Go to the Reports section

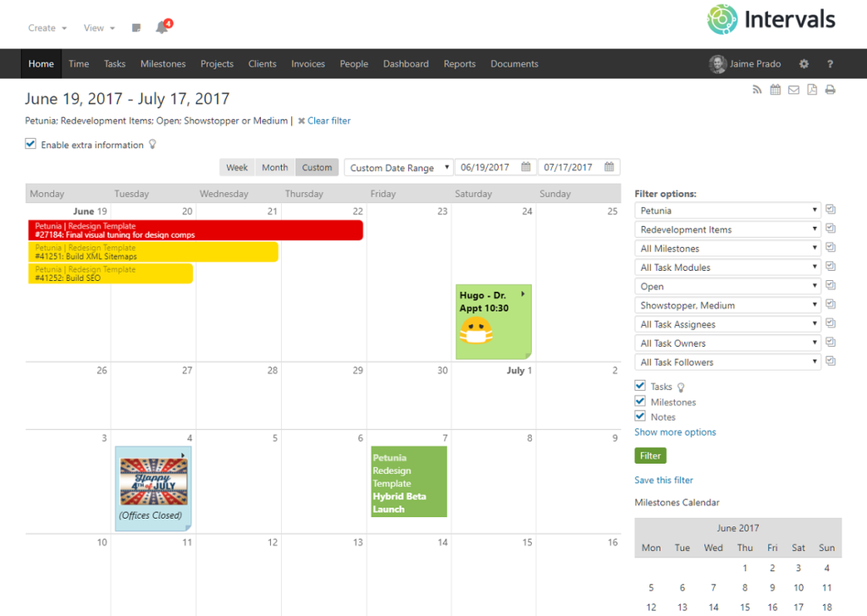click(459, 63)
